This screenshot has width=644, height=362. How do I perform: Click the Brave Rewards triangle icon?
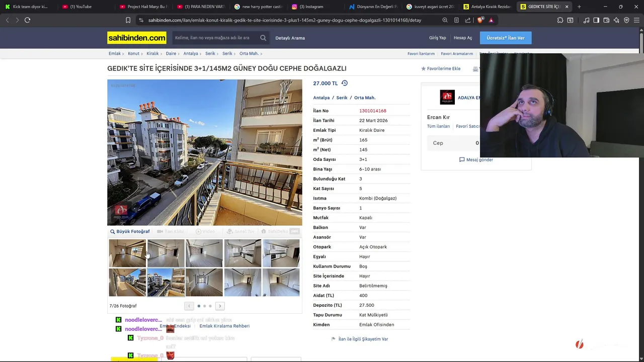point(491,20)
